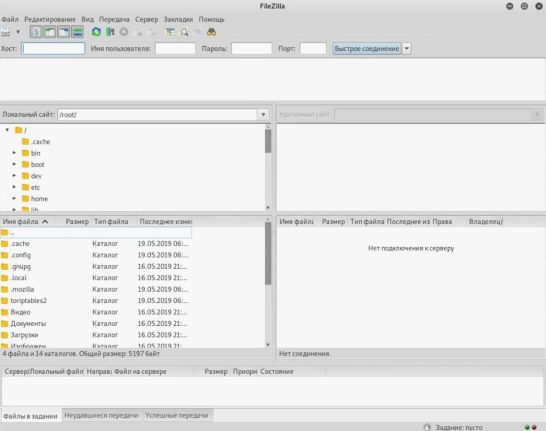
Task: Click local file list scrollbar
Action: 268,253
